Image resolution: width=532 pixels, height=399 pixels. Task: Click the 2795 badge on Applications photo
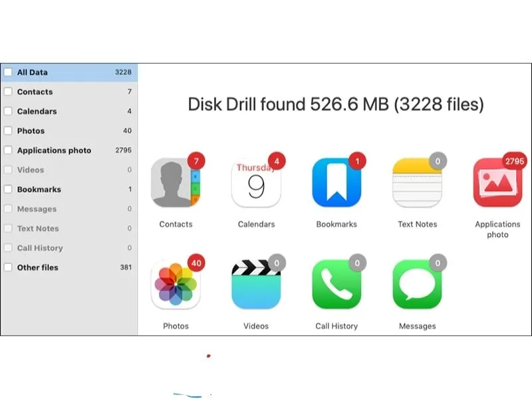515,161
